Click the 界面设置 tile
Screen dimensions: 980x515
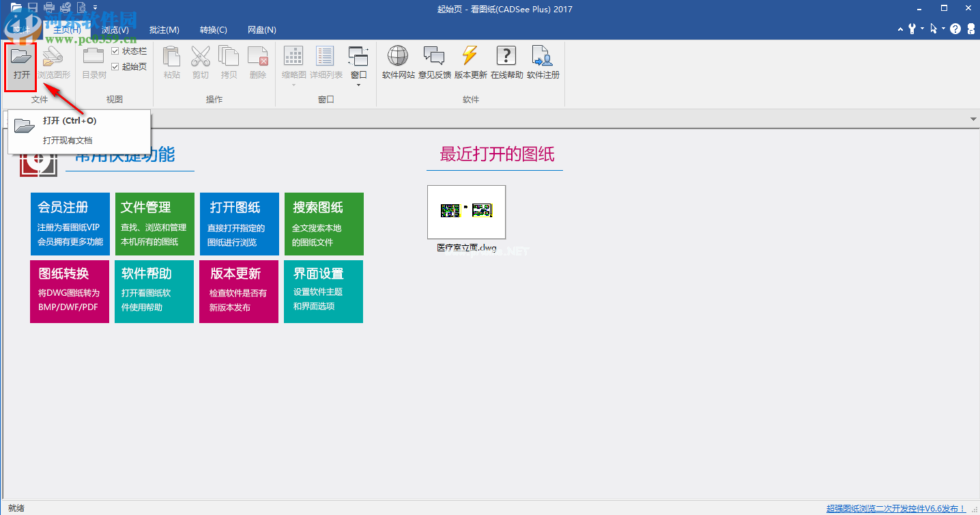(x=323, y=291)
